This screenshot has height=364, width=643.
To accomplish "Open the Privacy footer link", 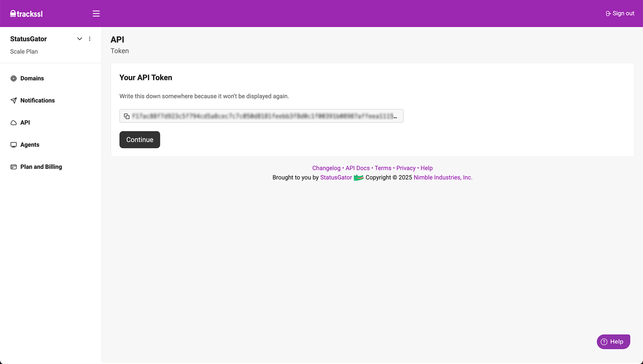I will click(x=406, y=168).
